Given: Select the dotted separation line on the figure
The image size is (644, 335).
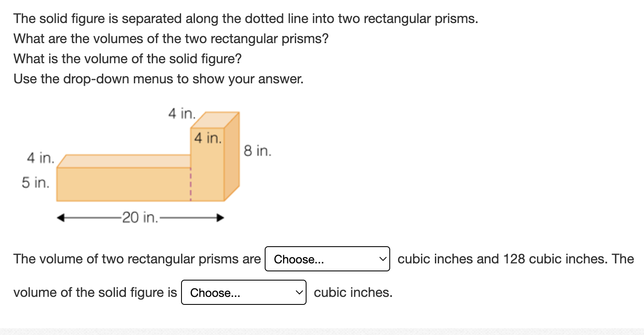Looking at the screenshot, I should coord(191,184).
